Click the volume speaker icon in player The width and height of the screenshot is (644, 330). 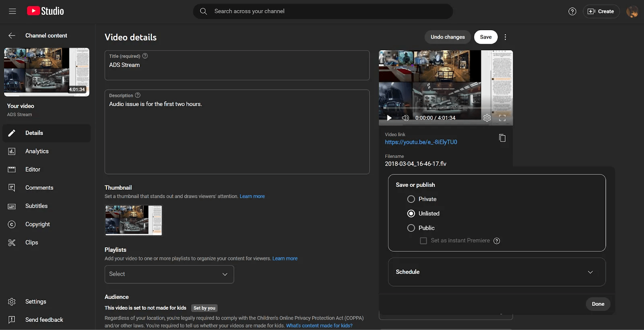(405, 118)
